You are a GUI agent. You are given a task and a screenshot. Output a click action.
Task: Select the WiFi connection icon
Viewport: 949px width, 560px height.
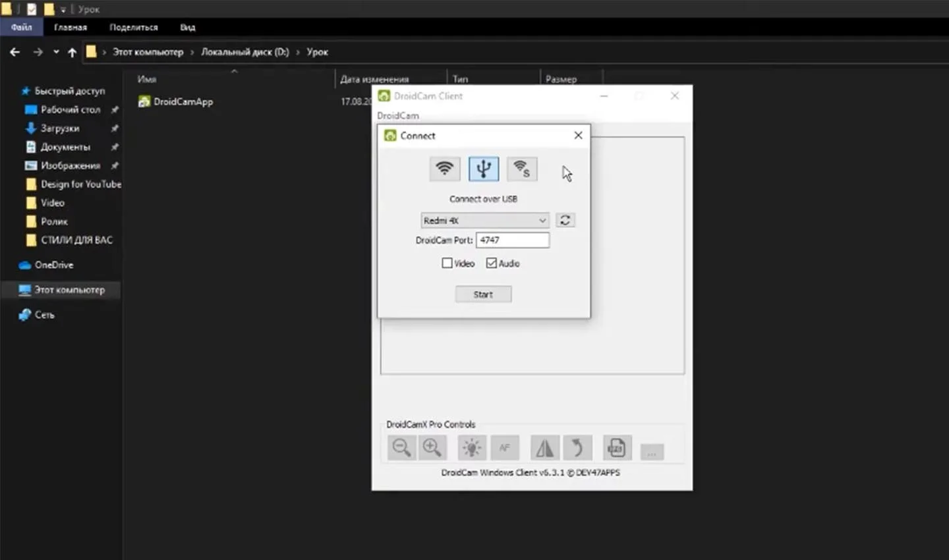click(x=445, y=169)
